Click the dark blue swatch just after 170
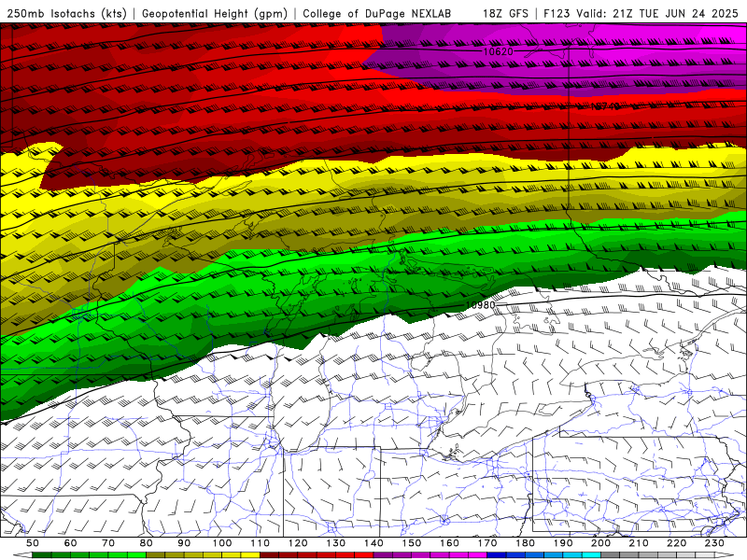Screen dimensions: 747x560 coord(497,555)
